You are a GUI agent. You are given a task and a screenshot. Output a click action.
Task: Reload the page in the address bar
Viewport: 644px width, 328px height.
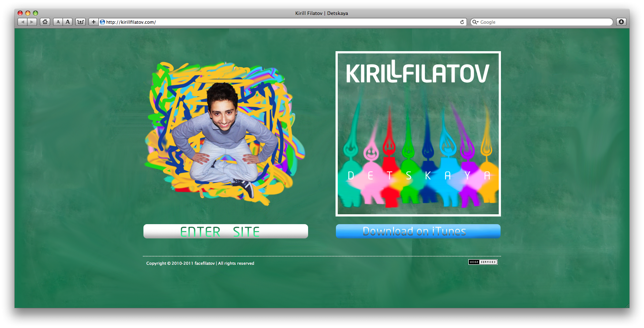[462, 22]
